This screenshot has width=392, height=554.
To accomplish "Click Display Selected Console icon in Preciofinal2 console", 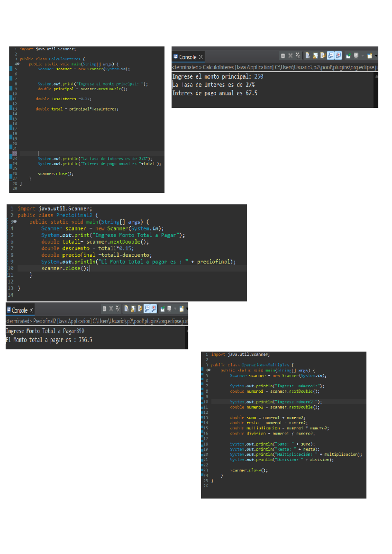I will pos(169,309).
